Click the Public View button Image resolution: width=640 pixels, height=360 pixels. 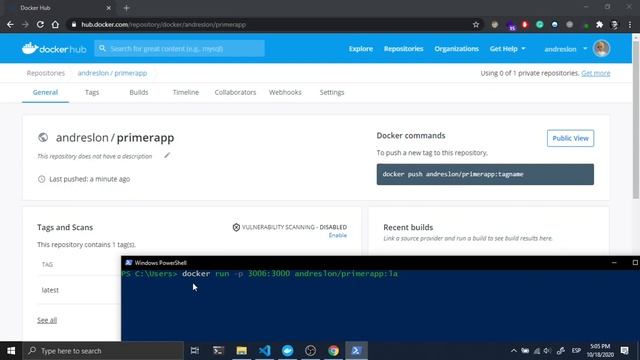(x=570, y=138)
